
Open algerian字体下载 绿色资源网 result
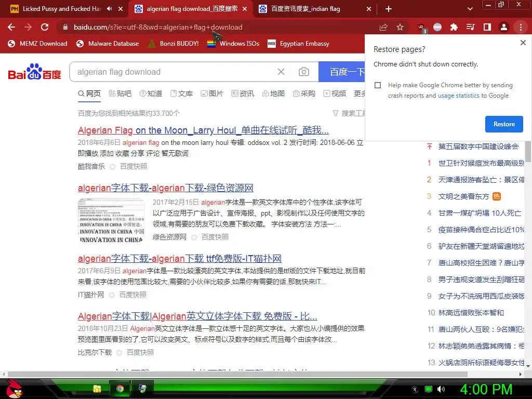(x=166, y=188)
